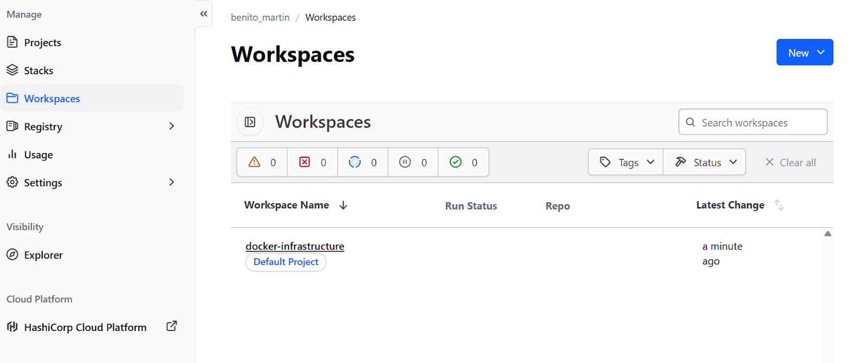Toggle the workspaces side panel icon
Screen dimensions: 868x363
pyautogui.click(x=250, y=122)
